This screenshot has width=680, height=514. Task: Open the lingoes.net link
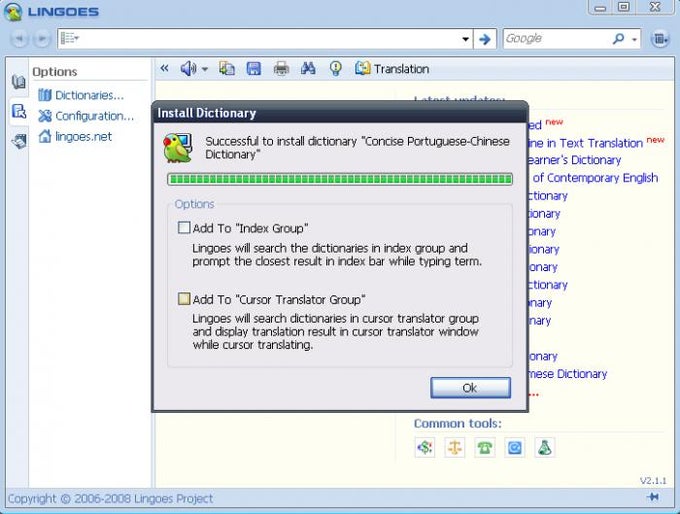pos(75,137)
